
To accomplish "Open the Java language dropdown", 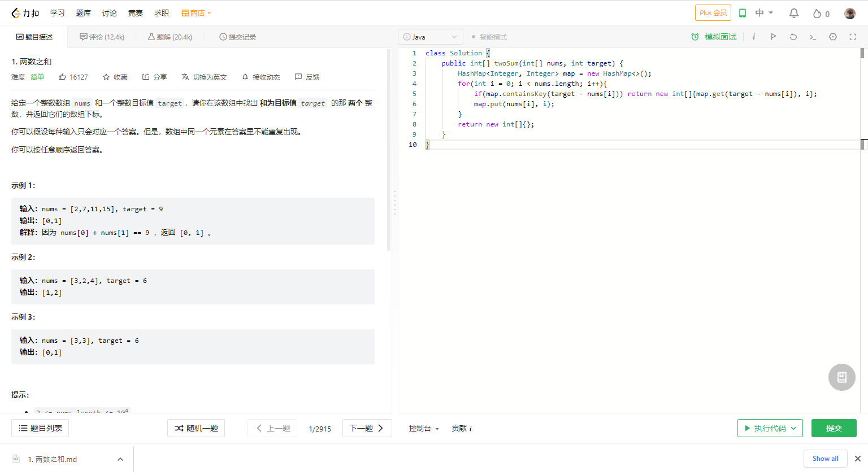I will 430,37.
